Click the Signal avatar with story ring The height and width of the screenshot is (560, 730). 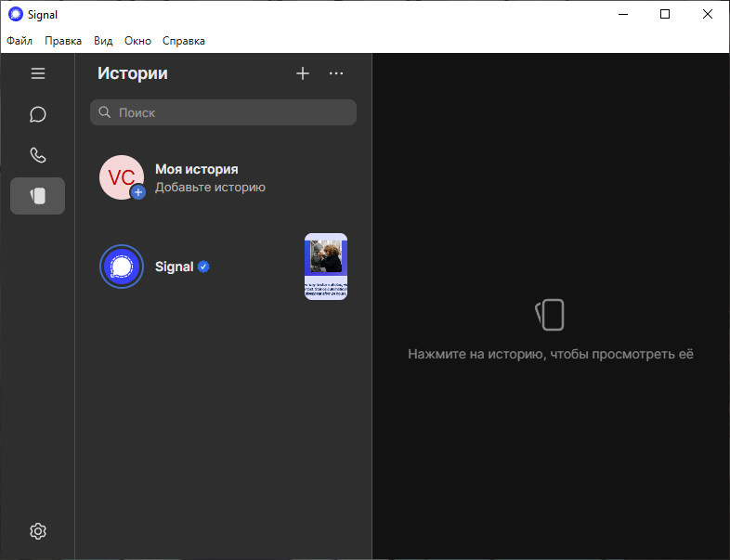point(122,267)
